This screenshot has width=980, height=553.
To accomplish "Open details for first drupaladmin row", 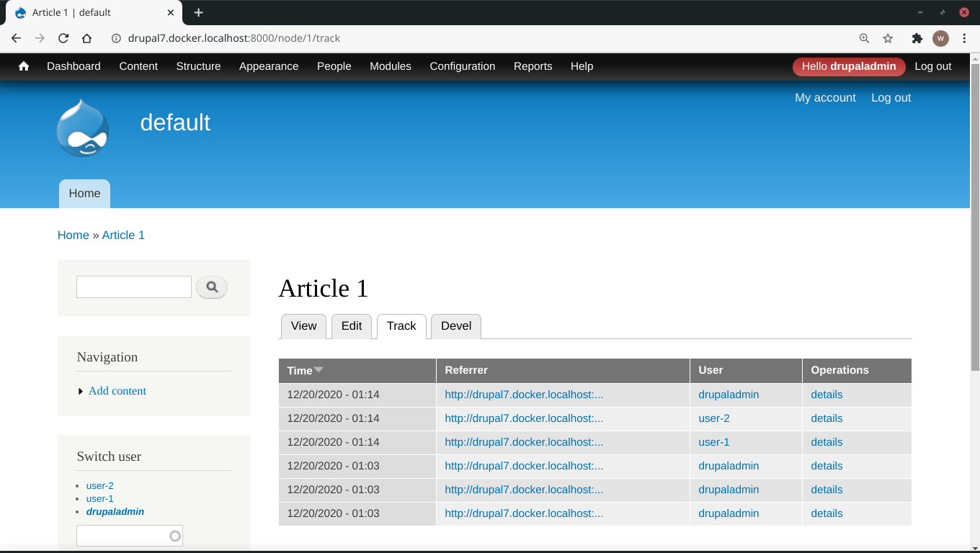I will (x=827, y=395).
